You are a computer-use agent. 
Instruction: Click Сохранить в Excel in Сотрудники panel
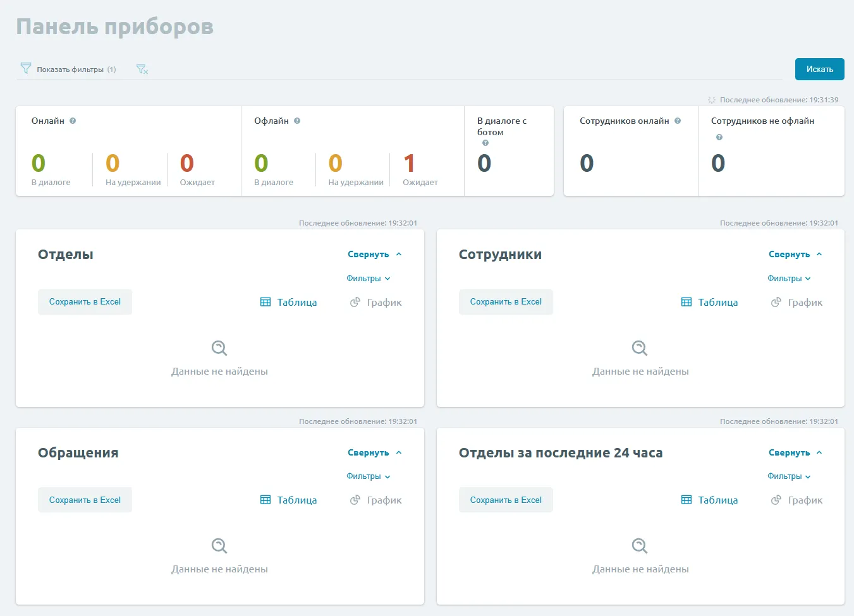[x=506, y=302]
